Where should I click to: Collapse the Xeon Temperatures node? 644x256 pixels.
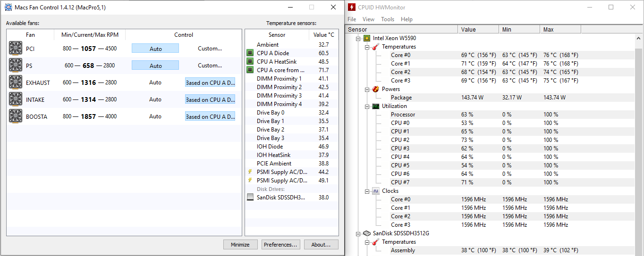(367, 47)
